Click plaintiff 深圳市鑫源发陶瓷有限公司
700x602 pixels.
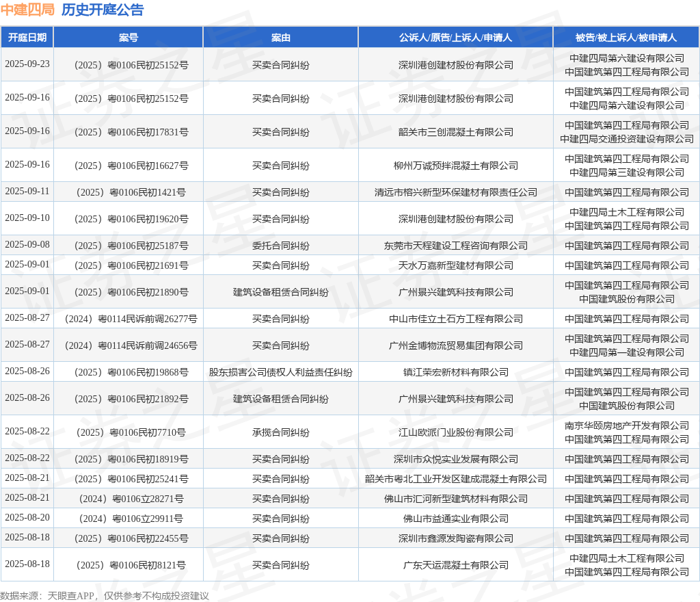pos(456,538)
